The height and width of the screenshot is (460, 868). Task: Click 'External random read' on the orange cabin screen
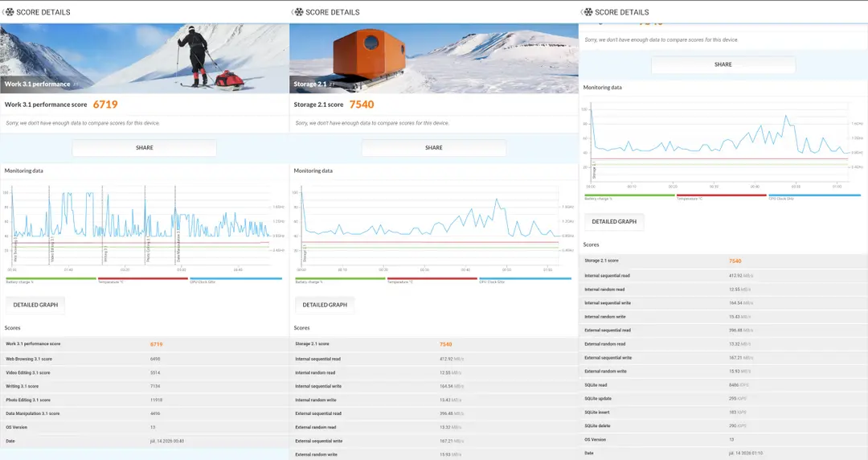[316, 427]
